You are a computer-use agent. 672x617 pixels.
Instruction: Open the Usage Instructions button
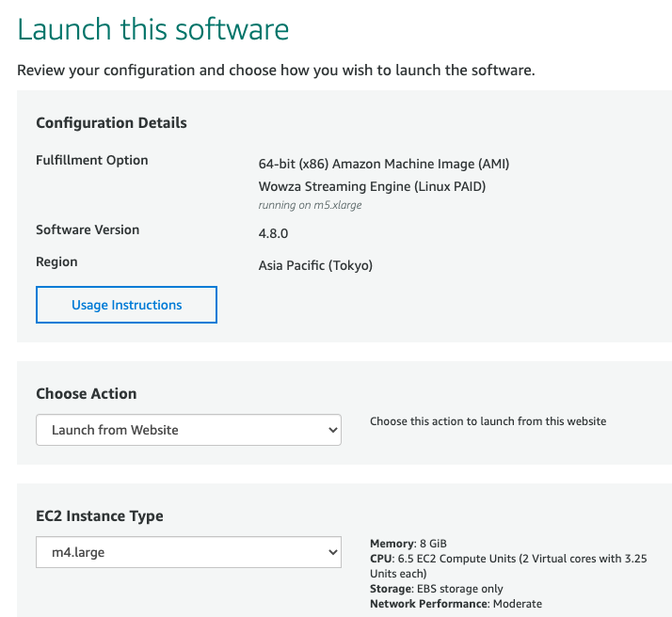(126, 305)
